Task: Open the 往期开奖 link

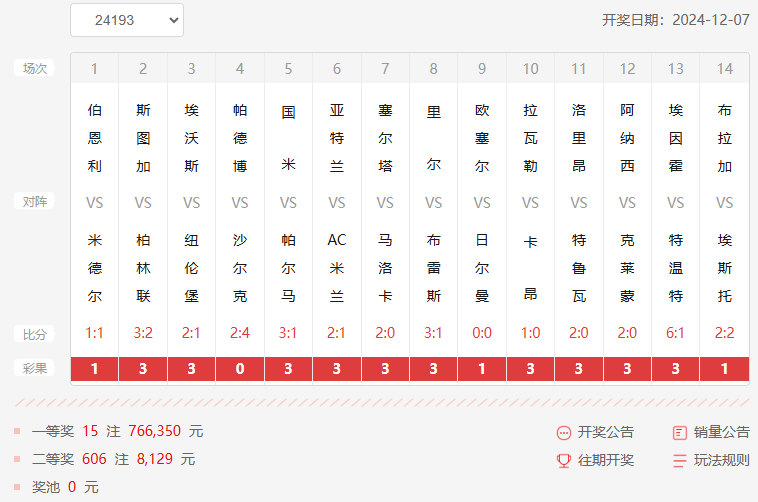Action: [x=605, y=460]
